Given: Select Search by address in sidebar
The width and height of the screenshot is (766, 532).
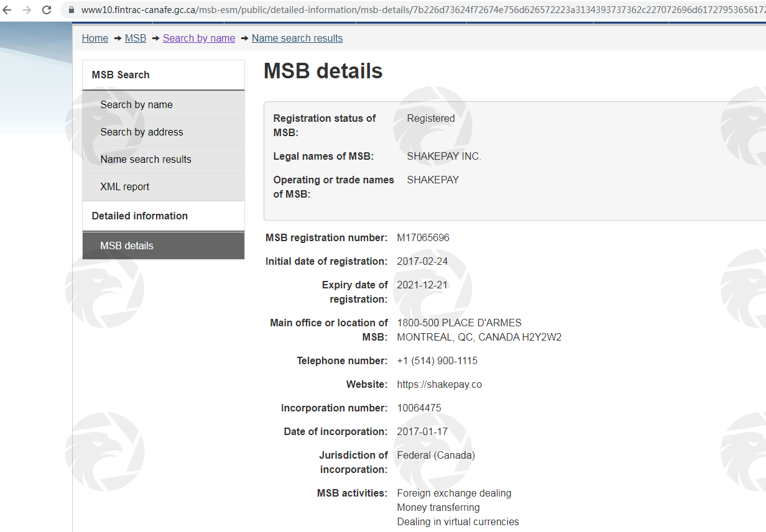Looking at the screenshot, I should coord(164,132).
